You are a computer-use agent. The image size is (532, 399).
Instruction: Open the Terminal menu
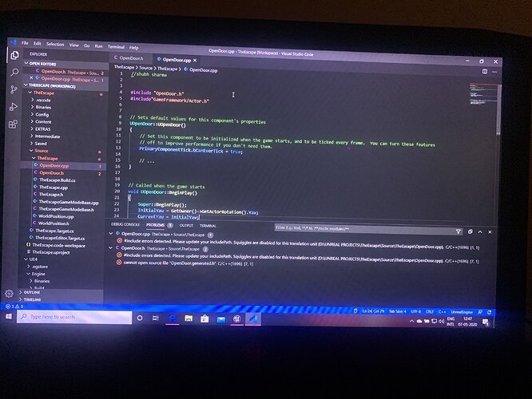pos(116,47)
